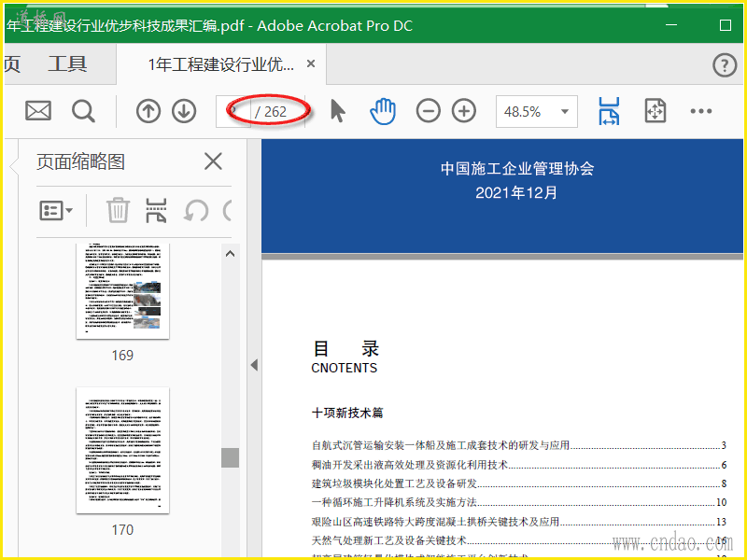Image resolution: width=747 pixels, height=560 pixels.
Task: Click 建筑垃圾模块化处置工艺 contents entry
Action: coord(519,483)
